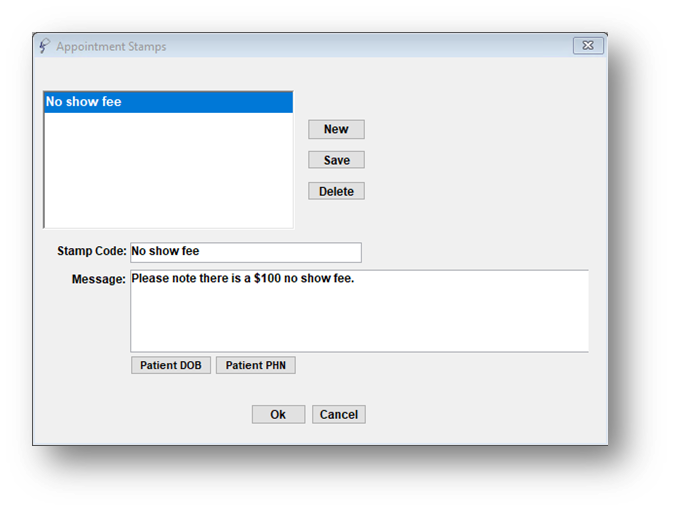Cancel the Appointment Stamps dialog
This screenshot has height=511, width=673.
pyautogui.click(x=339, y=414)
